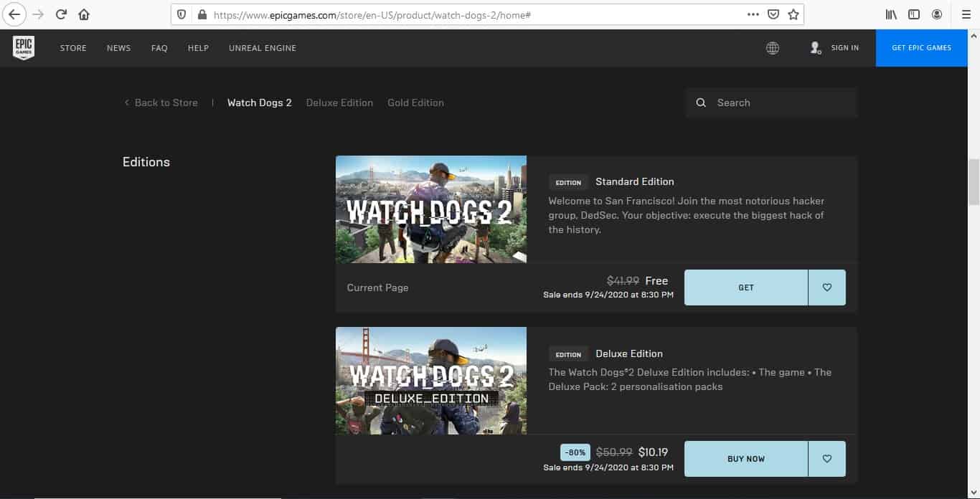This screenshot has width=980, height=499.
Task: Click the store Search input field
Action: point(771,103)
